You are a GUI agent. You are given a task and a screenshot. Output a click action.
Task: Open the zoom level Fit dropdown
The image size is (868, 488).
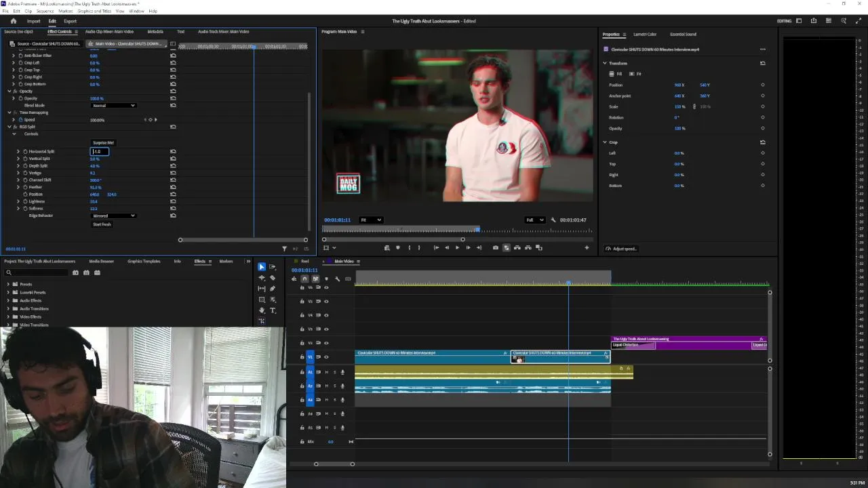tap(370, 220)
